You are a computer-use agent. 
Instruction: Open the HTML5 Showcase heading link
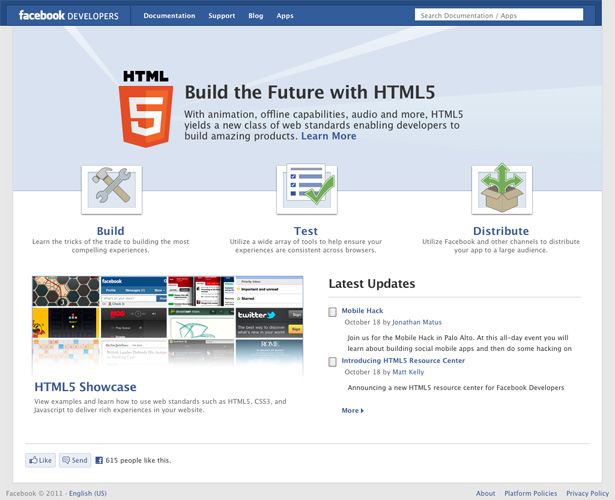86,387
